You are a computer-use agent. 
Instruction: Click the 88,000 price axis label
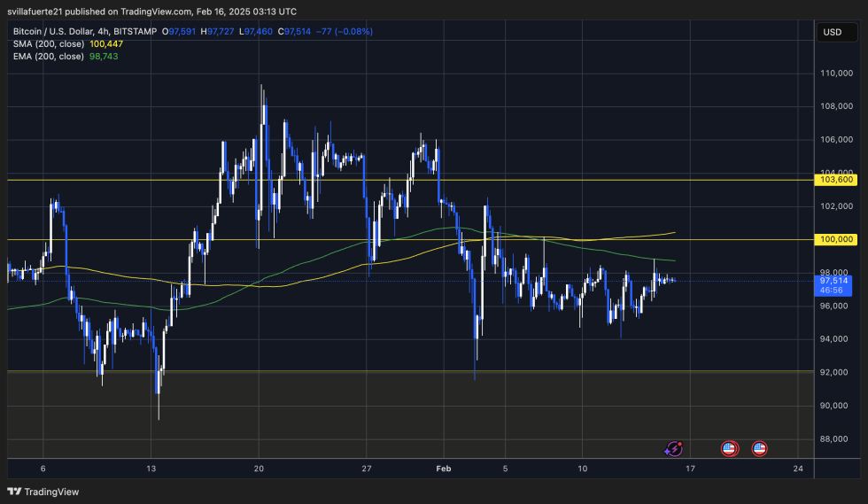tap(833, 439)
